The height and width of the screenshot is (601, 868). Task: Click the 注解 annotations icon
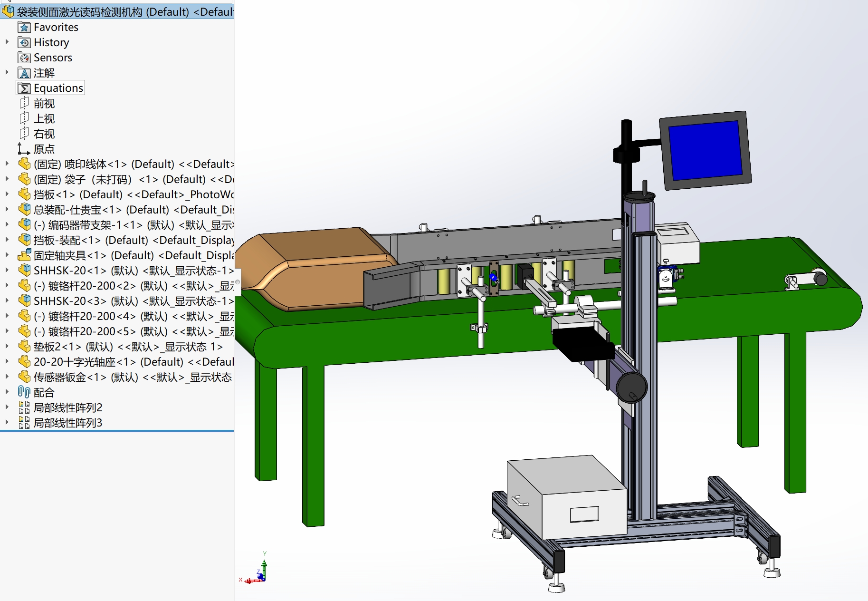(x=24, y=73)
